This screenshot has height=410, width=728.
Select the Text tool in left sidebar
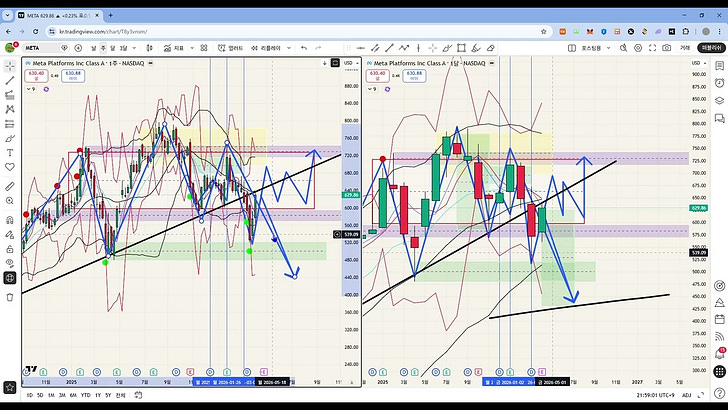(x=10, y=153)
